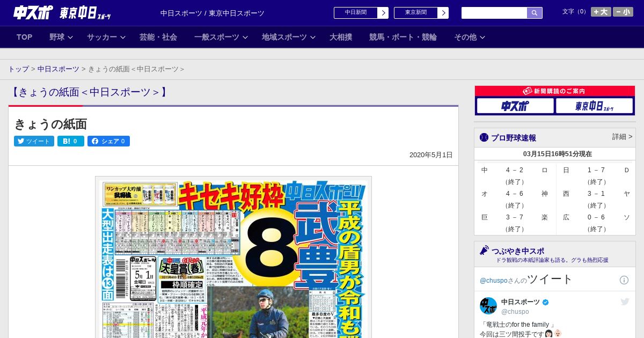This screenshot has height=338, width=644.
Task: Click the 巨 3−7 楽 game score
Action: [515, 223]
